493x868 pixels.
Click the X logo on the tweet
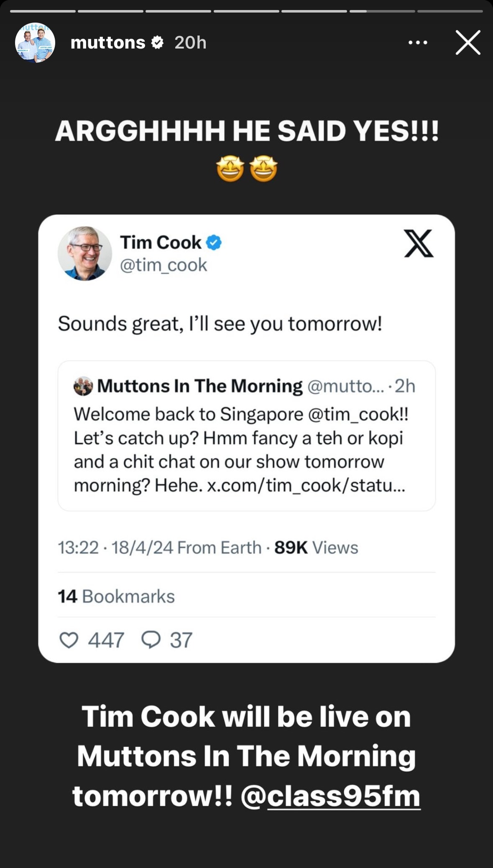[419, 243]
